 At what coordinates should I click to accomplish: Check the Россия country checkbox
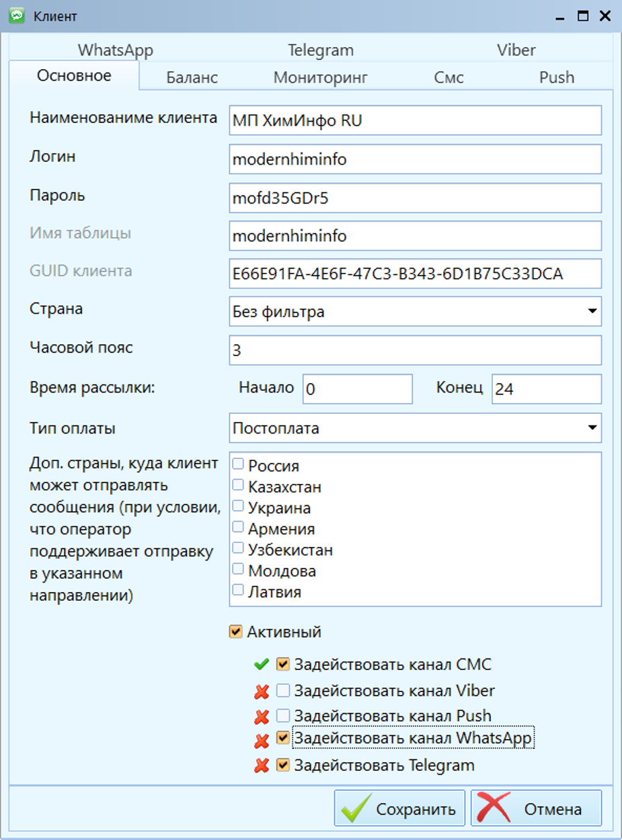click(237, 464)
